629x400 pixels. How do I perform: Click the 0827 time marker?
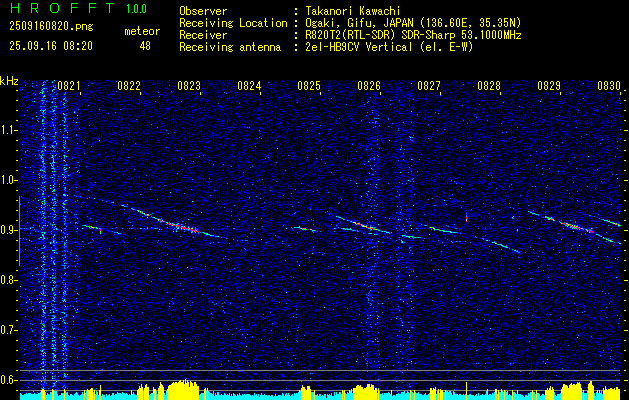pos(429,86)
